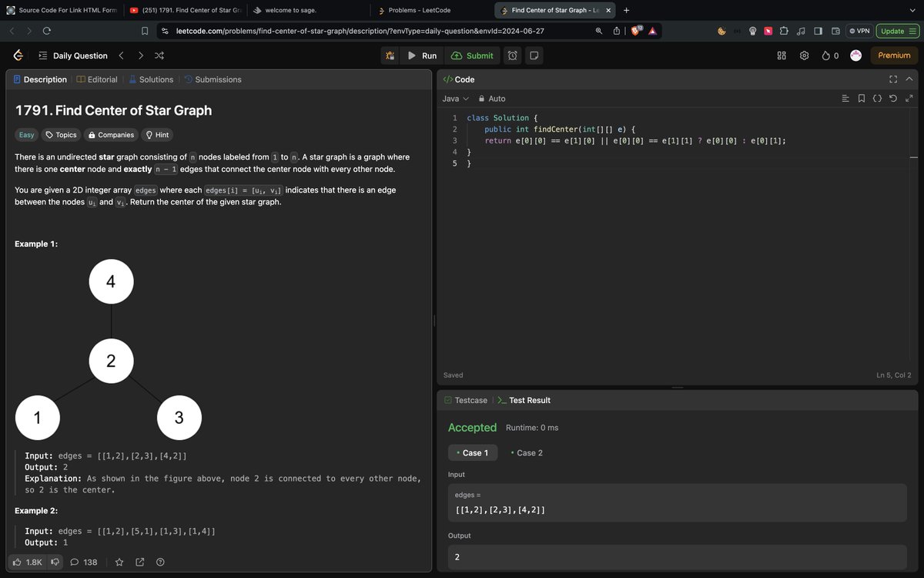Select the Testcase tab
This screenshot has width=924, height=578.
coord(465,400)
